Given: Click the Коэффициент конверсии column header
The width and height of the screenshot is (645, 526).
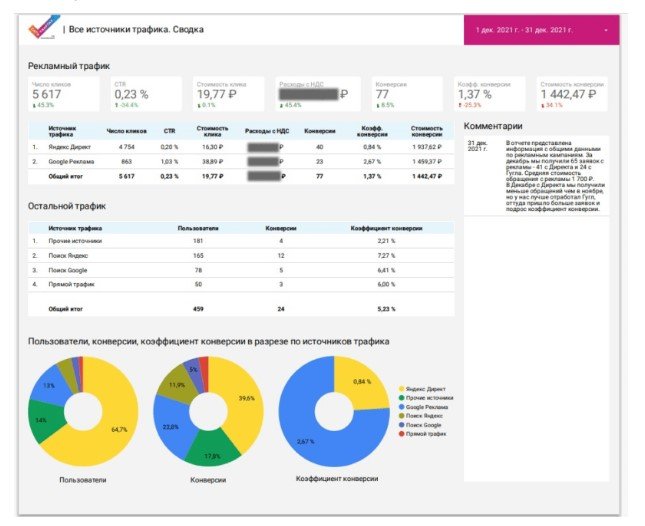Looking at the screenshot, I should point(386,228).
